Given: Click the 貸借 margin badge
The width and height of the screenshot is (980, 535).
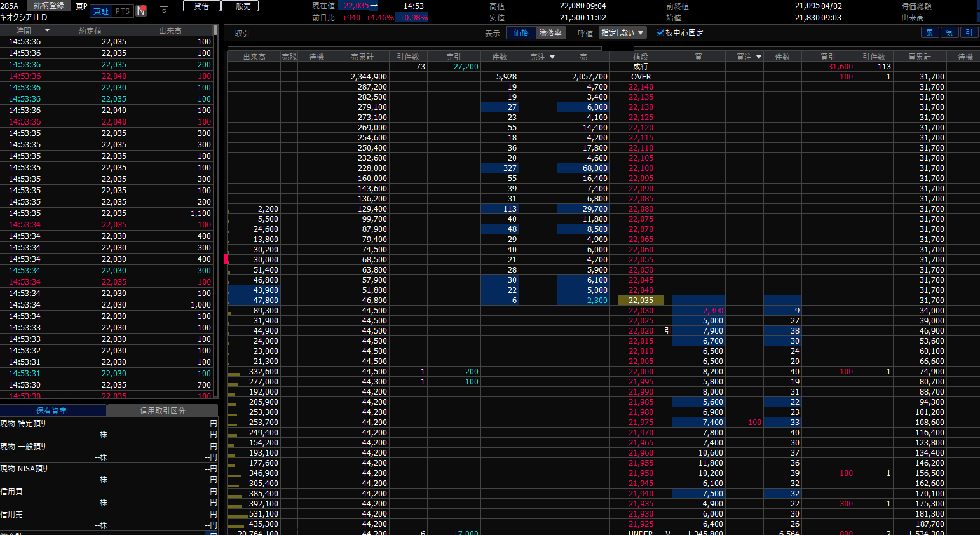Looking at the screenshot, I should (x=201, y=6).
